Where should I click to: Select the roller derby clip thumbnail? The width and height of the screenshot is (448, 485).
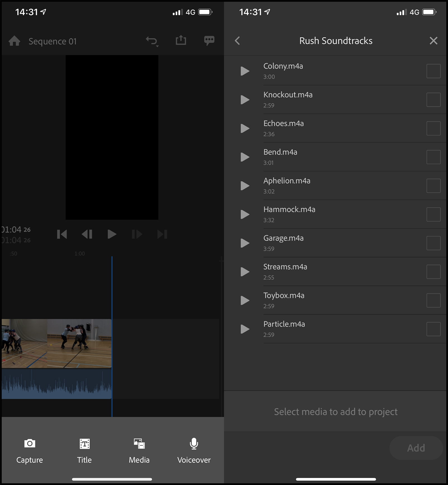coord(56,345)
